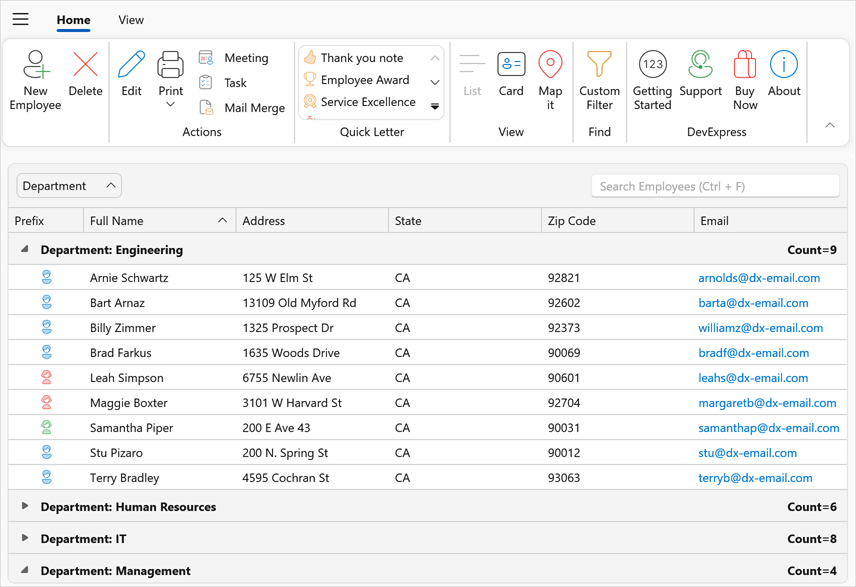
Task: Open email link arnolds@dx-email.com
Action: 759,278
